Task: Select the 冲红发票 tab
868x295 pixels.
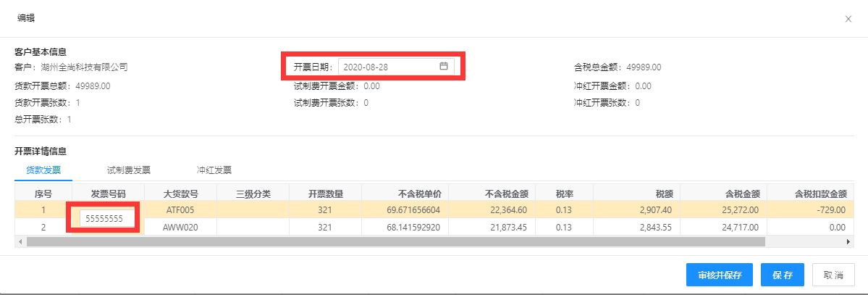Action: click(214, 170)
